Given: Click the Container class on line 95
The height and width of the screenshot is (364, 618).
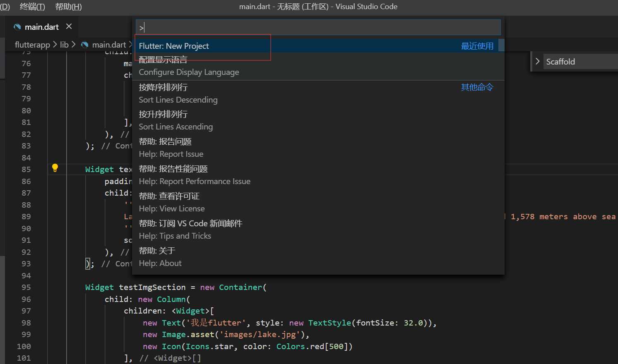Looking at the screenshot, I should click(x=240, y=287).
